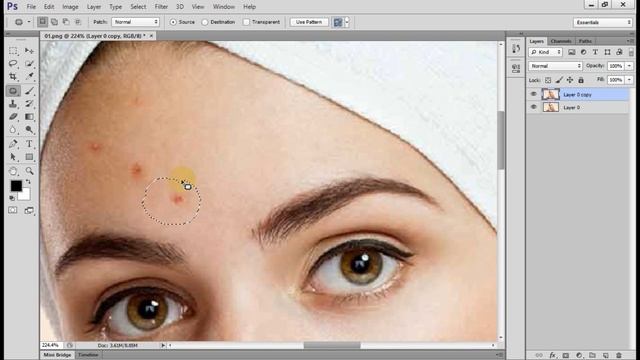Select the Clone Stamp tool

coord(13,104)
